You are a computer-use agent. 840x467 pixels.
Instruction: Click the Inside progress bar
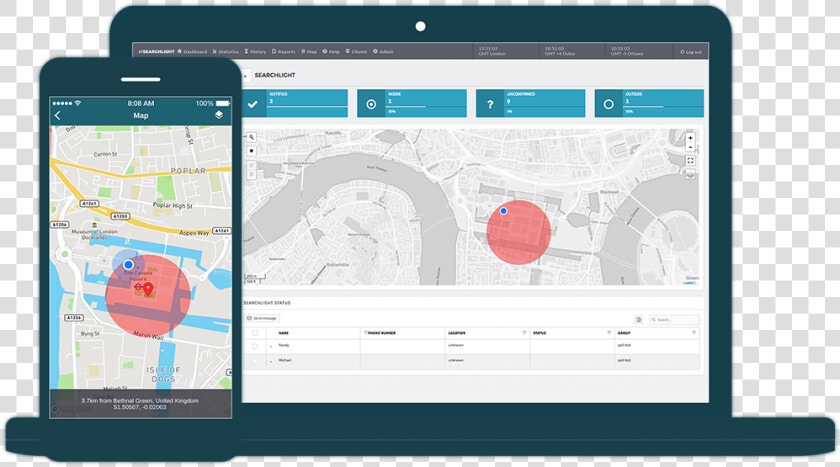(x=425, y=107)
